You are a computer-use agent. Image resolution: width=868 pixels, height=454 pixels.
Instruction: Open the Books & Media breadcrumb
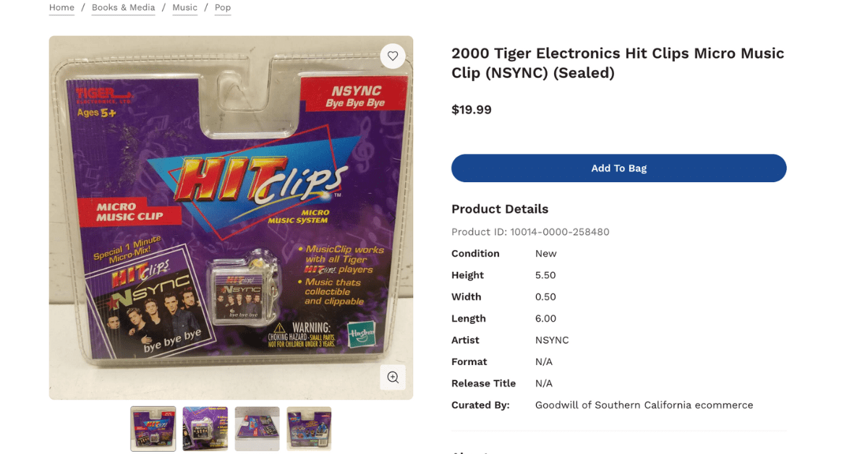click(124, 8)
